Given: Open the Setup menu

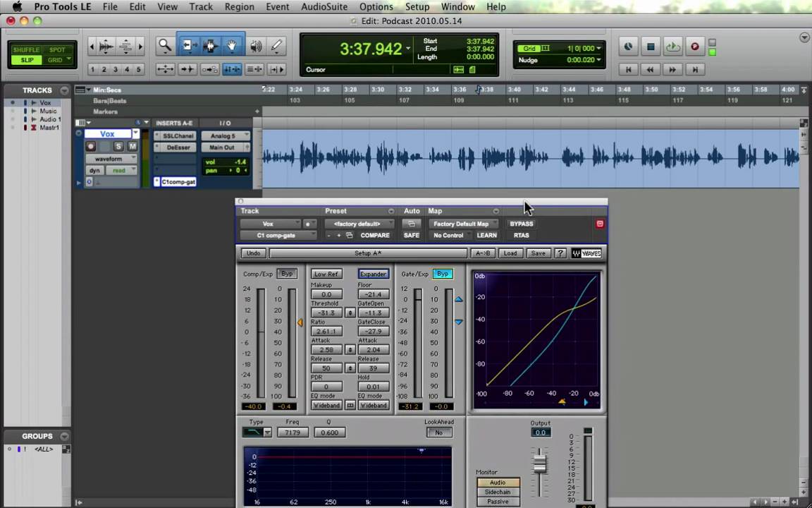Looking at the screenshot, I should [417, 7].
